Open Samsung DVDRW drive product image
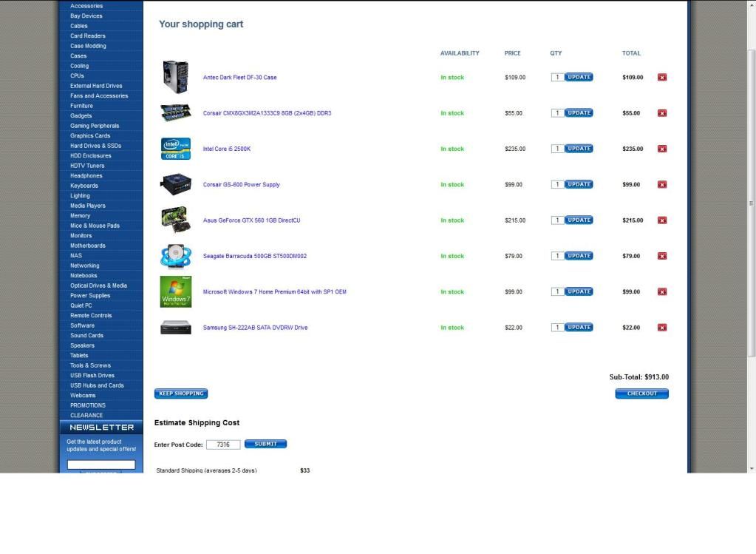756x554 pixels. click(175, 327)
